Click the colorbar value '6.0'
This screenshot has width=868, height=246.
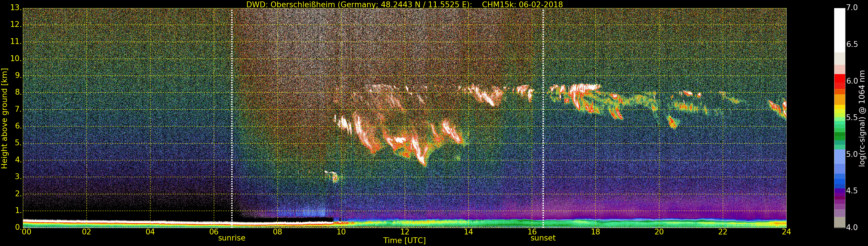click(852, 81)
